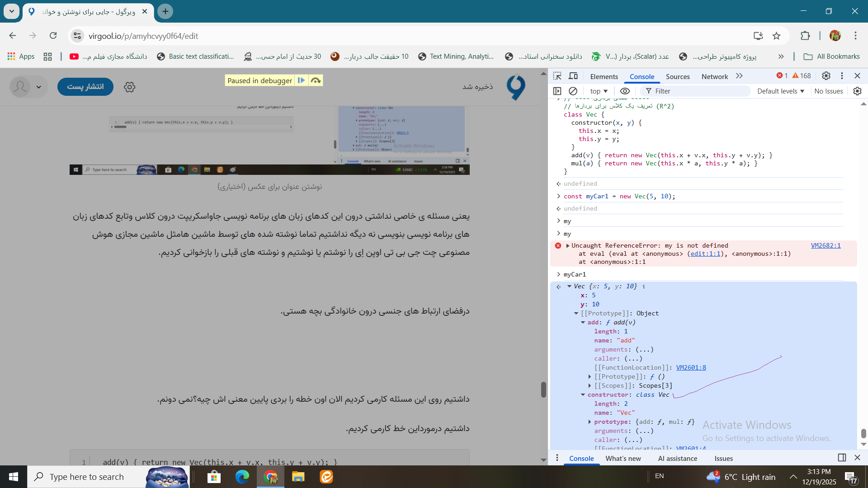868x488 pixels.
Task: Step over the next function call
Action: point(316,80)
